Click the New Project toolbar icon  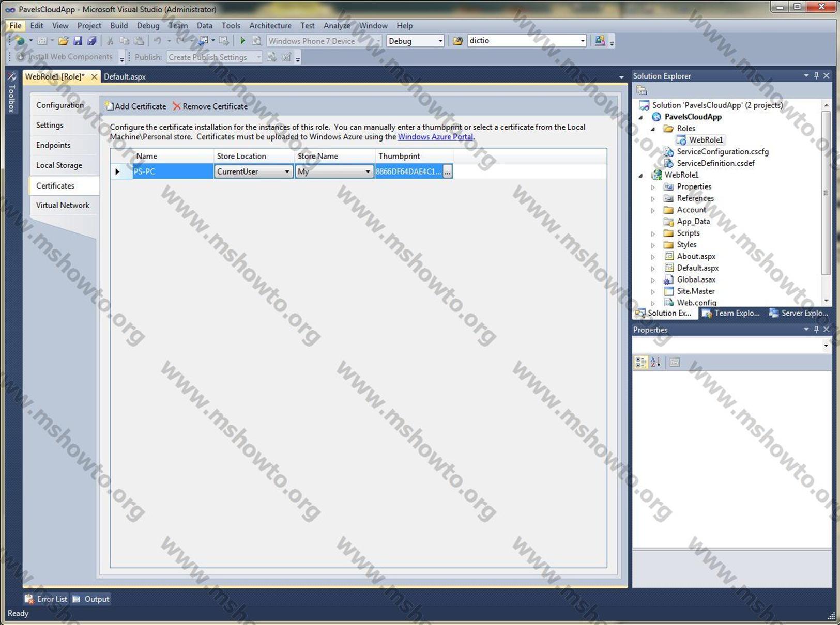(20, 41)
